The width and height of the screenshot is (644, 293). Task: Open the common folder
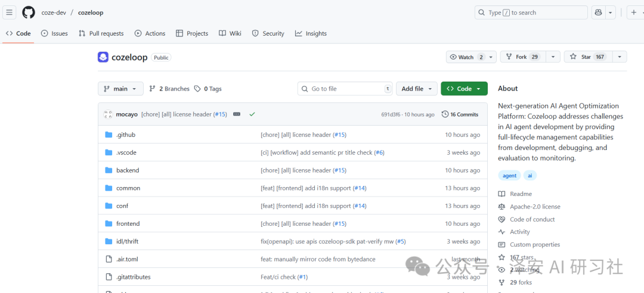point(128,188)
